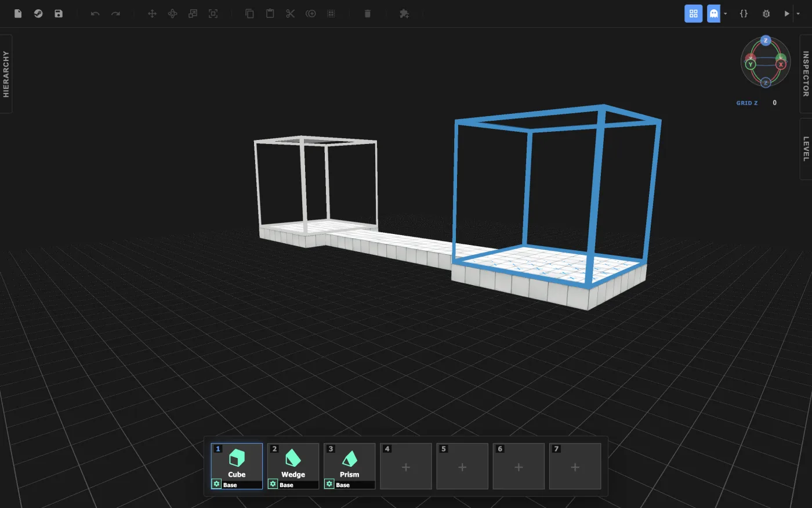Play the level
Viewport: 812px width, 508px height.
tap(786, 13)
